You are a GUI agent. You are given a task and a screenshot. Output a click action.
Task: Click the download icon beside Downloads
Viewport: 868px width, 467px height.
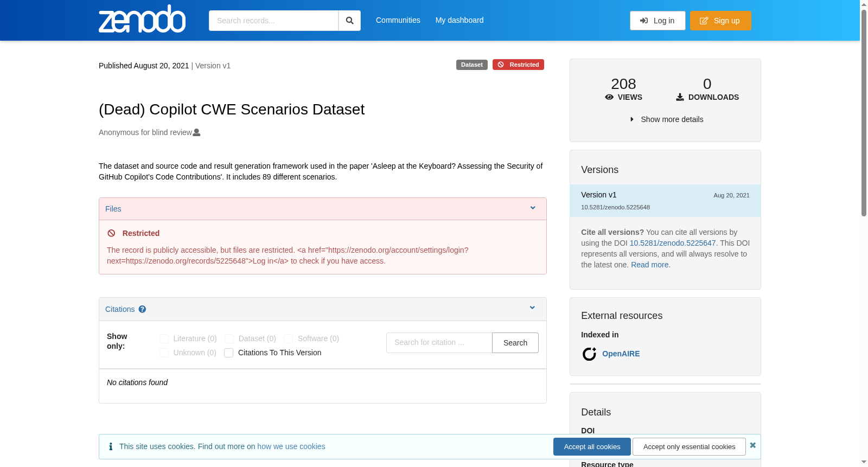coord(680,97)
